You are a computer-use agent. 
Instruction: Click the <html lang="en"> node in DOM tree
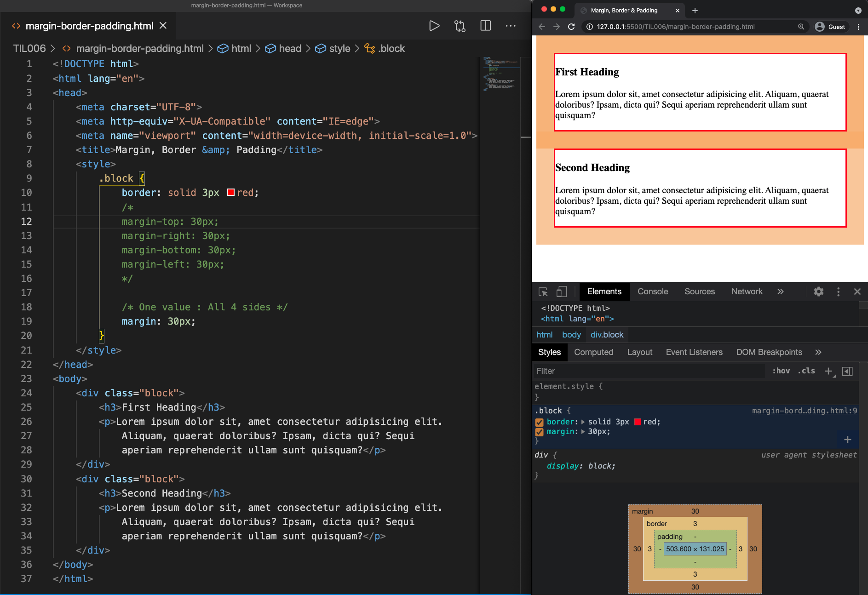(577, 319)
